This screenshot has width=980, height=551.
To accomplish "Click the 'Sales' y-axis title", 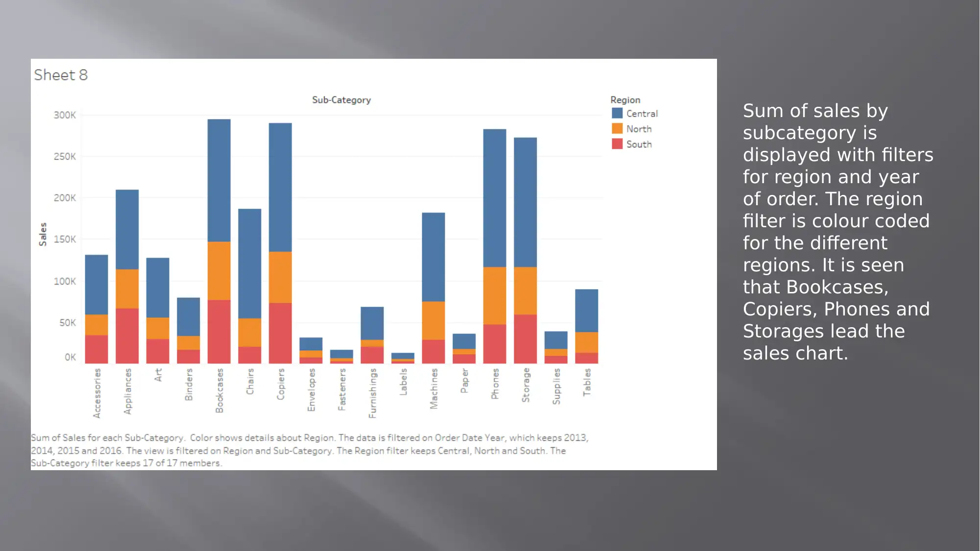I will [43, 234].
